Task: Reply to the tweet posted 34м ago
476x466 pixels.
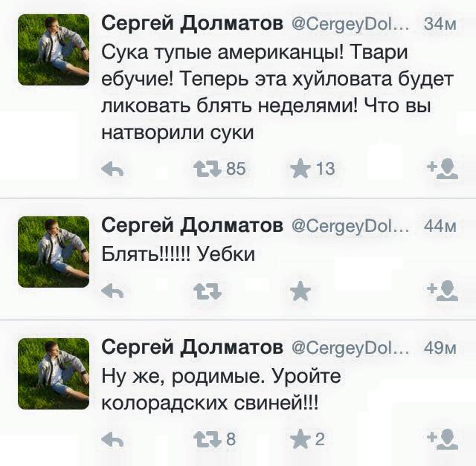Action: (112, 169)
